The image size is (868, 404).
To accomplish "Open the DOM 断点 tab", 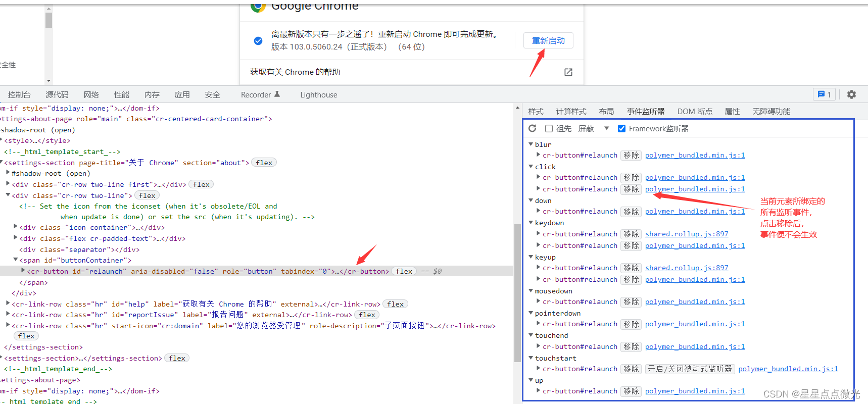I will pos(695,112).
